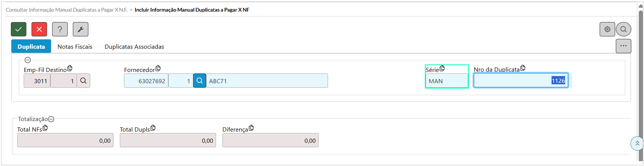This screenshot has height=166, width=644.
Task: Click the scroll-to-top double chevron button
Action: click(637, 144)
